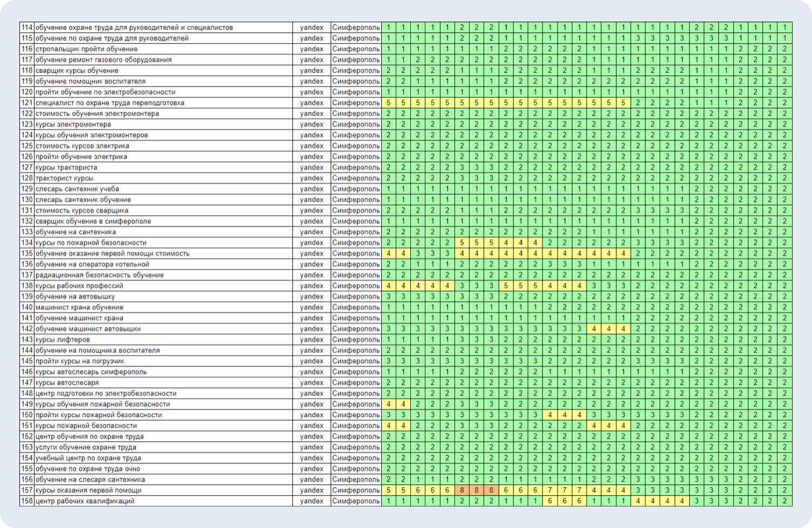The width and height of the screenshot is (812, 528).
Task: Select 'Симферополь' cell in row 121
Action: click(356, 103)
